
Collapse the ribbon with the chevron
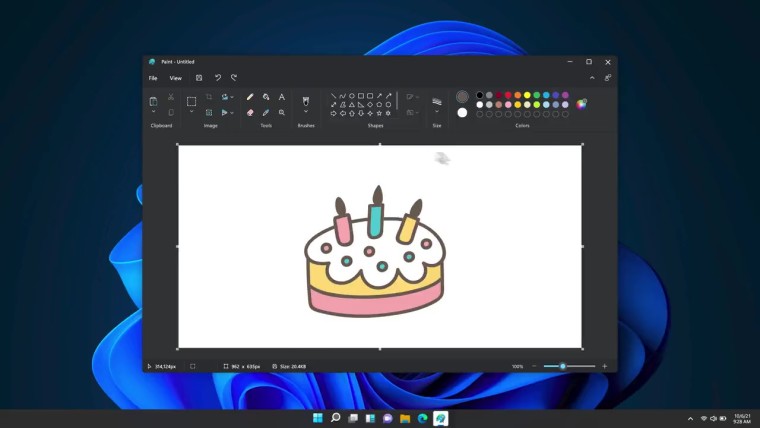click(591, 77)
